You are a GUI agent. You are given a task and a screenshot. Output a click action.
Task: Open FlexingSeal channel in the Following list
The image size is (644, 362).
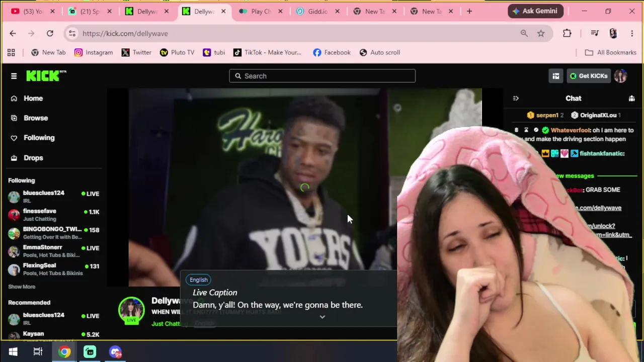point(53,269)
